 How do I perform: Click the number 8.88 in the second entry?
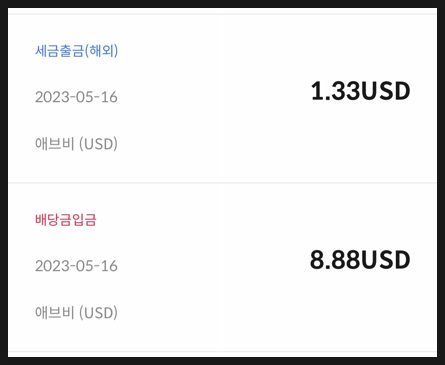pyautogui.click(x=335, y=260)
